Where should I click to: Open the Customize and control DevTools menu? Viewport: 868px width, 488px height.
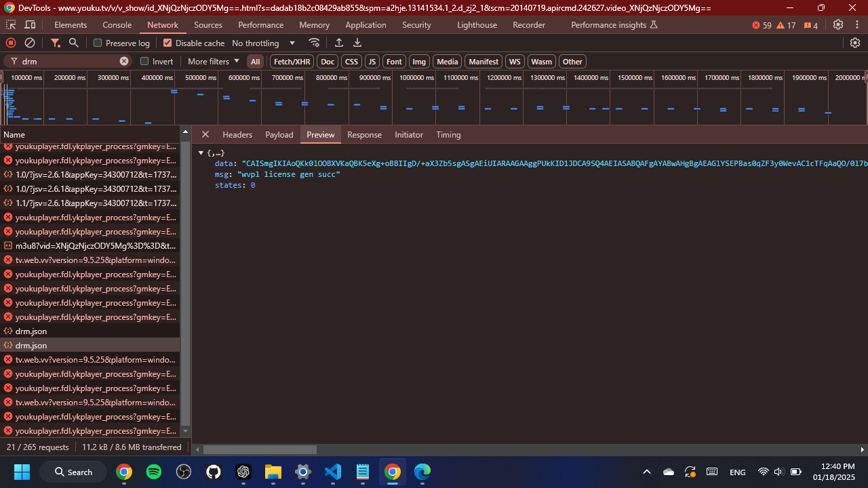pos(856,25)
